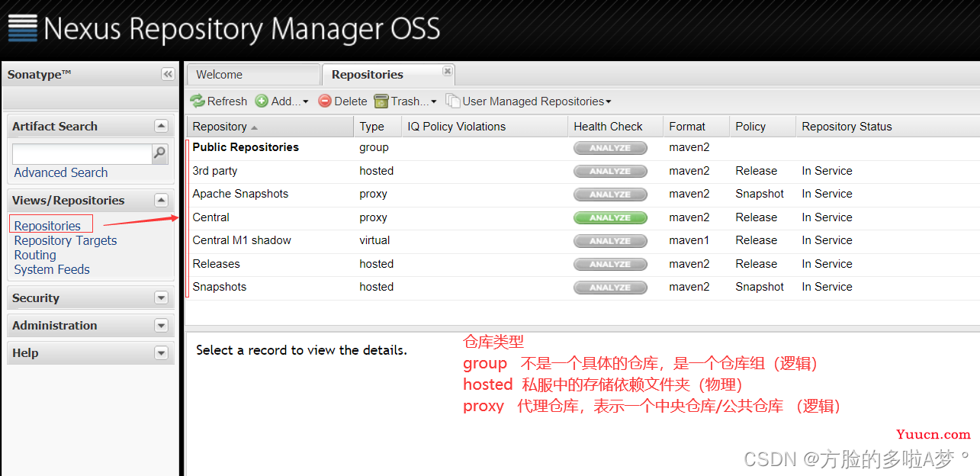Click In Service status for Central

pos(827,217)
